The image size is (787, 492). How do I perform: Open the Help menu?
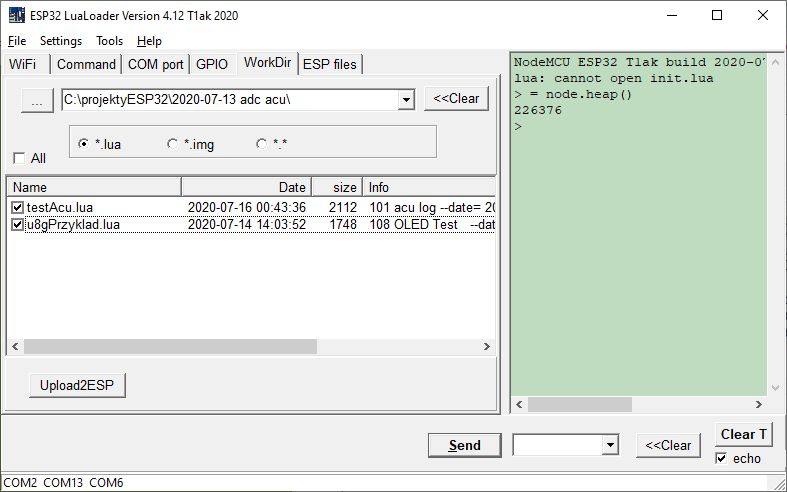pyautogui.click(x=149, y=41)
